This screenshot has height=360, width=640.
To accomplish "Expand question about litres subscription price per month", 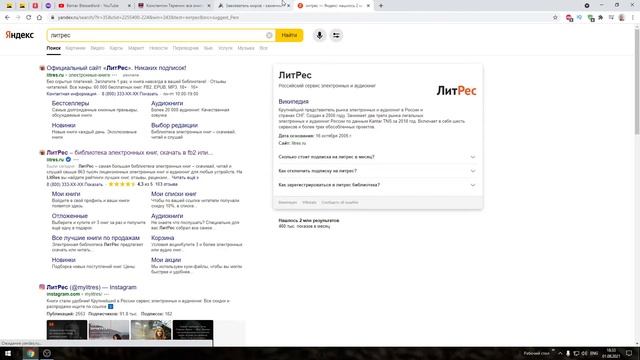I will [x=377, y=157].
